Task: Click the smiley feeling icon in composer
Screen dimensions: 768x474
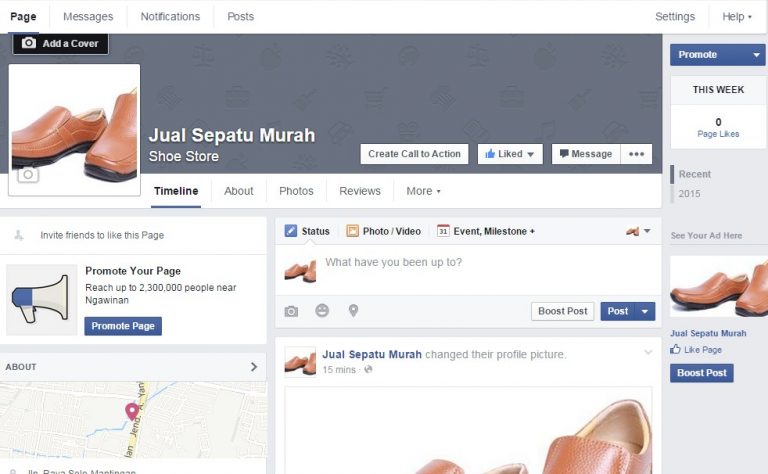Action: pyautogui.click(x=322, y=310)
